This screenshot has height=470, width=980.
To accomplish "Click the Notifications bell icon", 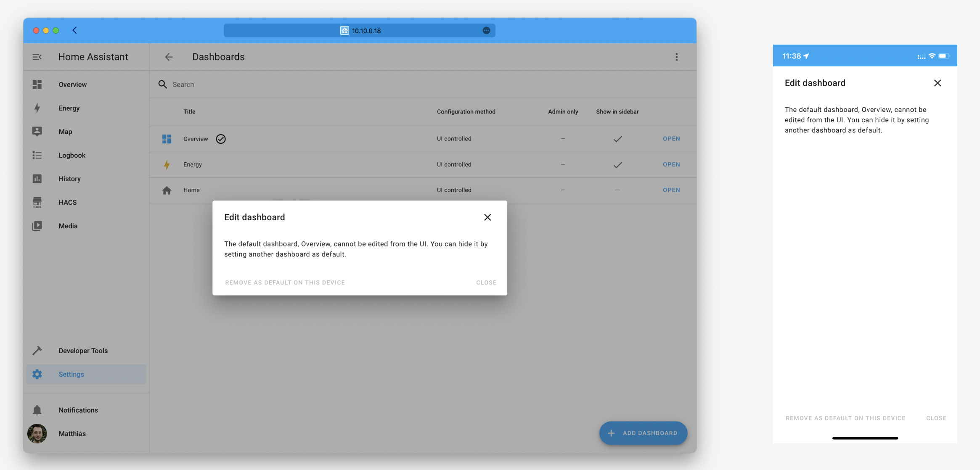I will click(x=37, y=410).
